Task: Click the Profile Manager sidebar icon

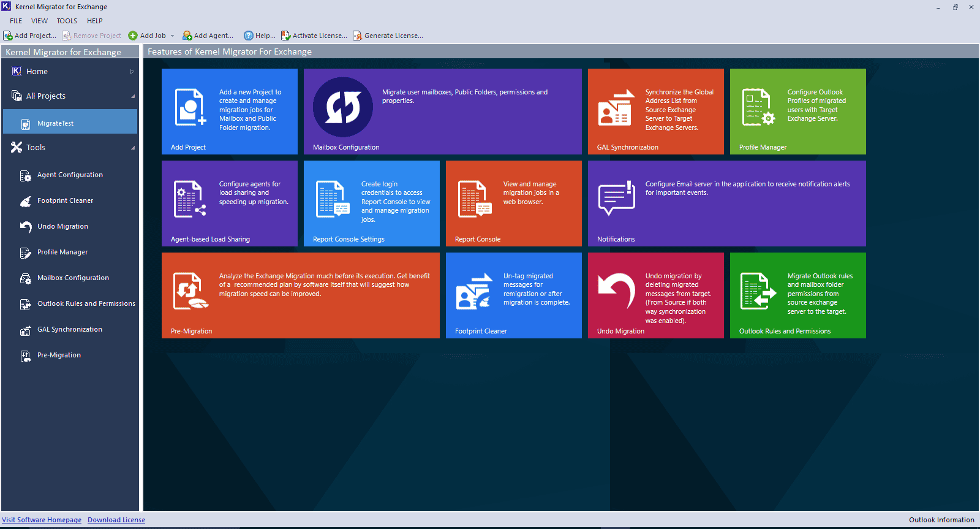Action: tap(25, 253)
